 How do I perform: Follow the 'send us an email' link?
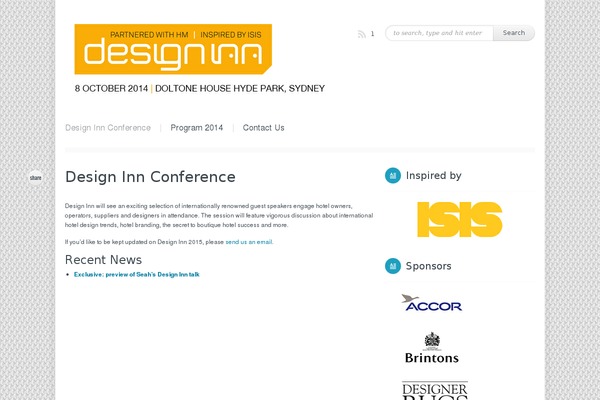coord(249,242)
